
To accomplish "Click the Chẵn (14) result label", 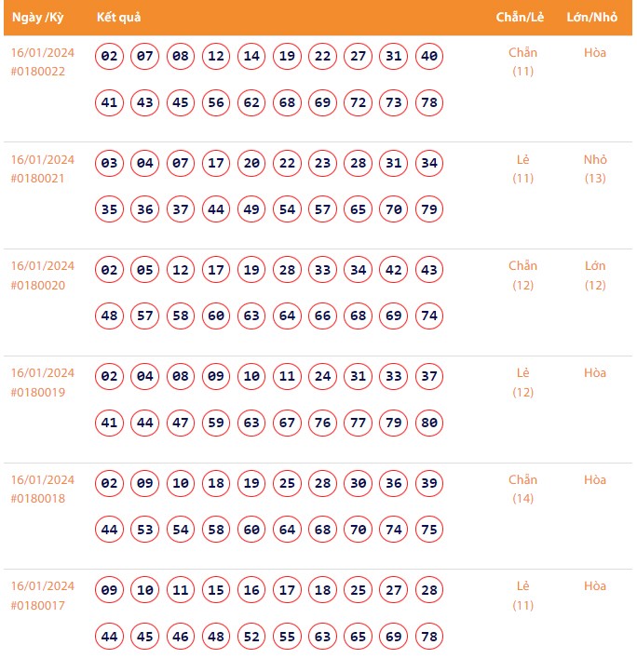I will click(522, 489).
